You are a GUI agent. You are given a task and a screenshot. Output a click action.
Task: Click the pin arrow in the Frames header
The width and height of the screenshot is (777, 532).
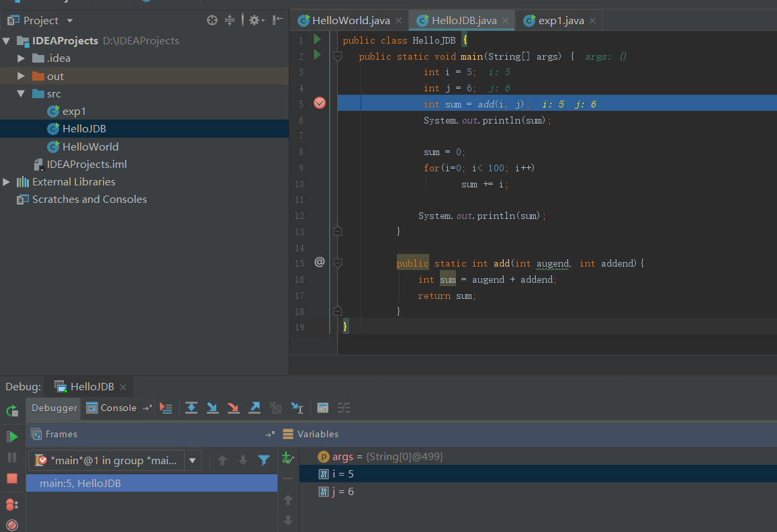click(x=269, y=435)
